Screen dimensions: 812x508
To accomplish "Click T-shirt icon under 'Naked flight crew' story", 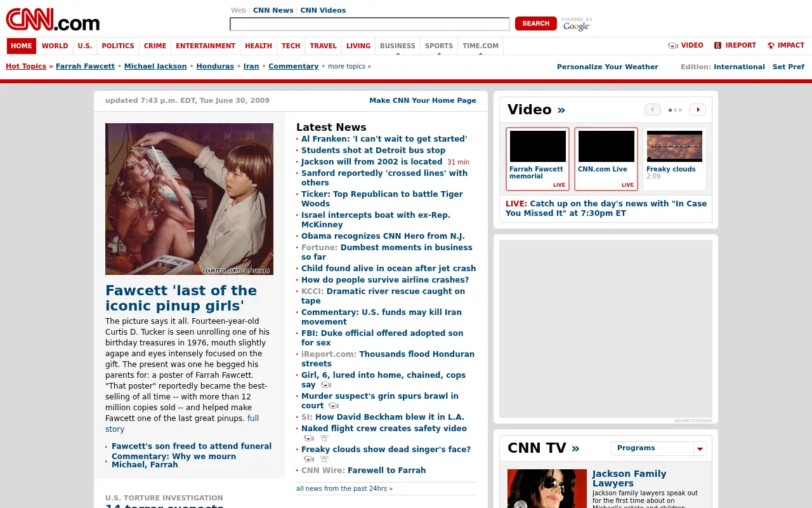I will point(324,438).
